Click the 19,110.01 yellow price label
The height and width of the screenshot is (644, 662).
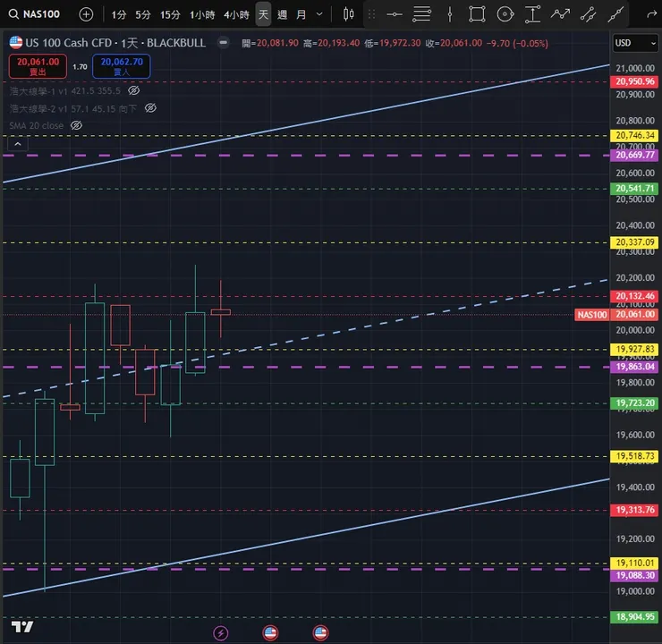click(634, 563)
